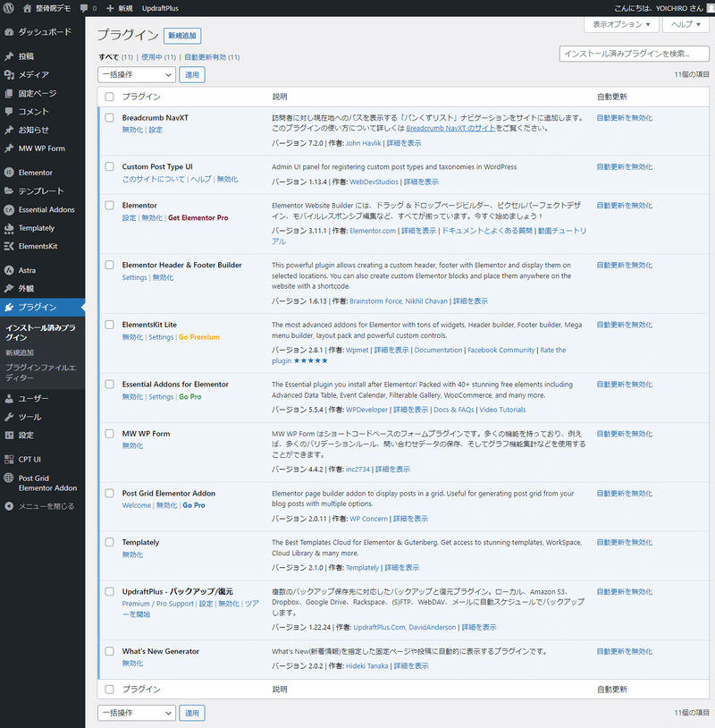Click the YOICHIRO user greeting in admin bar
This screenshot has width=715, height=728.
click(659, 8)
